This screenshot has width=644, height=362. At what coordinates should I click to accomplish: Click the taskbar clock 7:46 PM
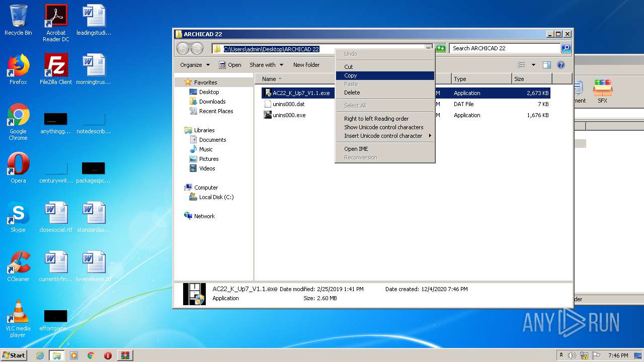618,355
